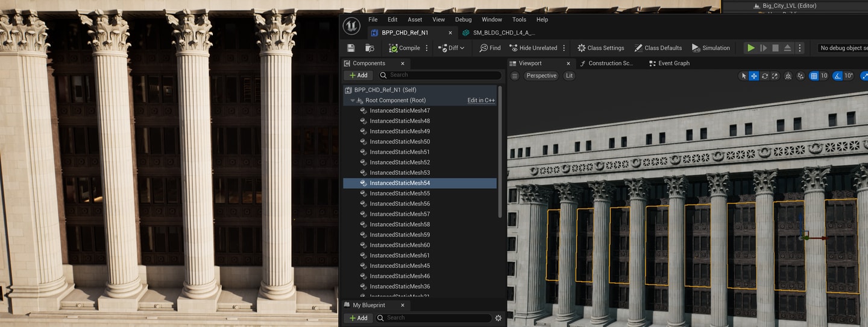Image resolution: width=868 pixels, height=327 pixels.
Task: Browse to asset in Content Browser icon
Action: point(370,48)
